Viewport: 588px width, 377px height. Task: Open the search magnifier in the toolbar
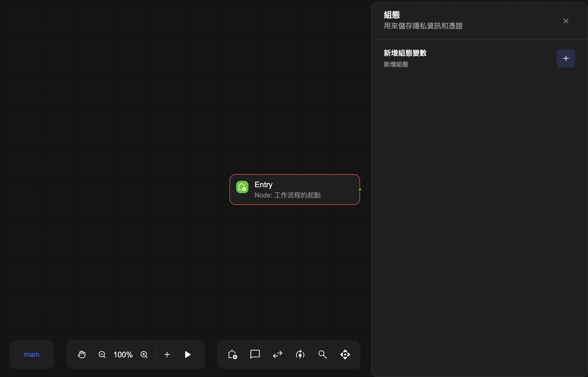tap(322, 354)
